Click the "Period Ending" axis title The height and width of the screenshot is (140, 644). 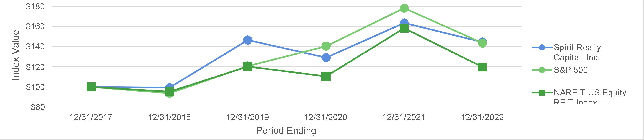coord(286,130)
